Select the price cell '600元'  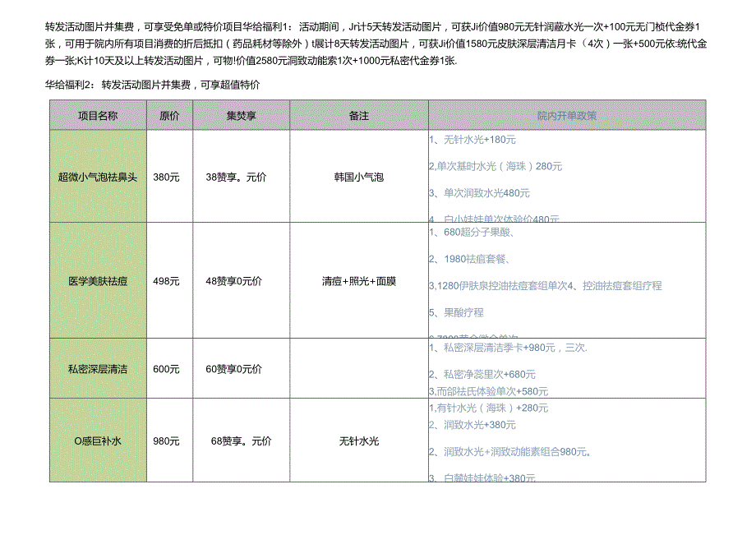(169, 369)
